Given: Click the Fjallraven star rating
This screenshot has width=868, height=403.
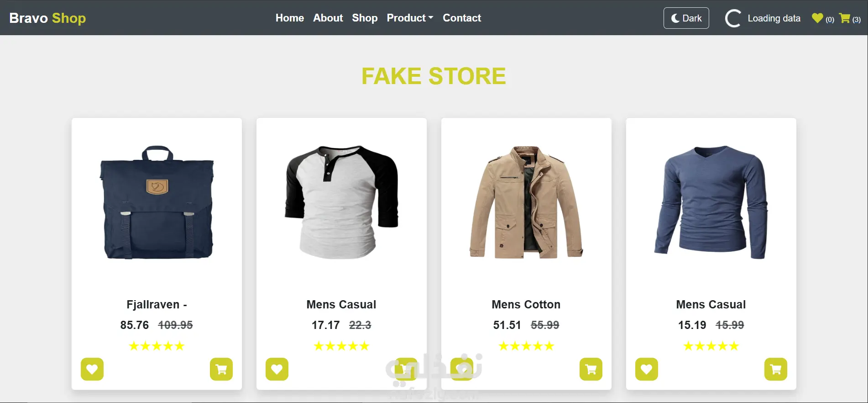Looking at the screenshot, I should (x=157, y=346).
